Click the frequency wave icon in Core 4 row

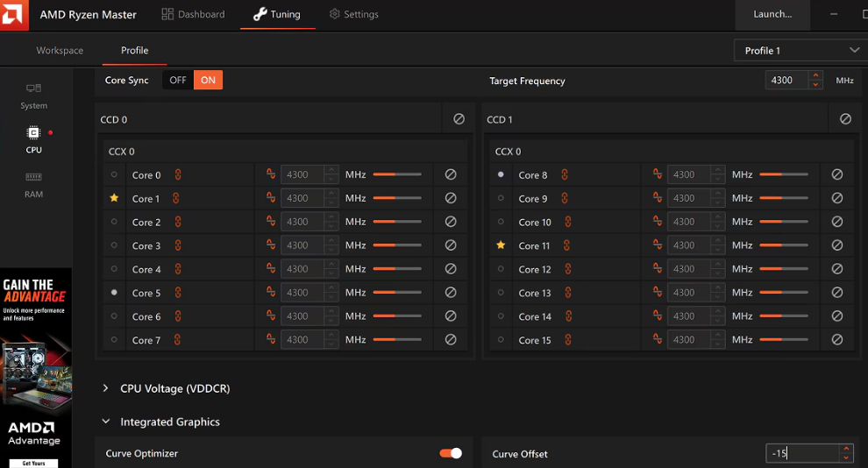click(x=271, y=268)
